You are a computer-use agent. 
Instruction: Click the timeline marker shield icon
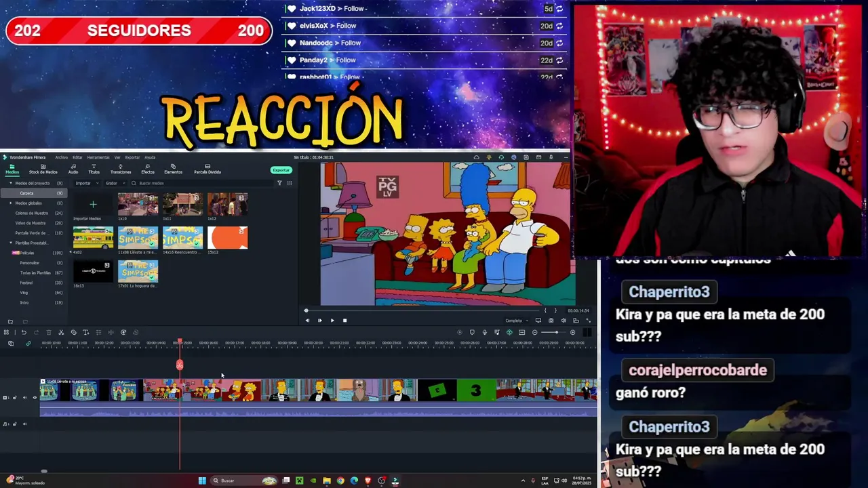point(472,332)
